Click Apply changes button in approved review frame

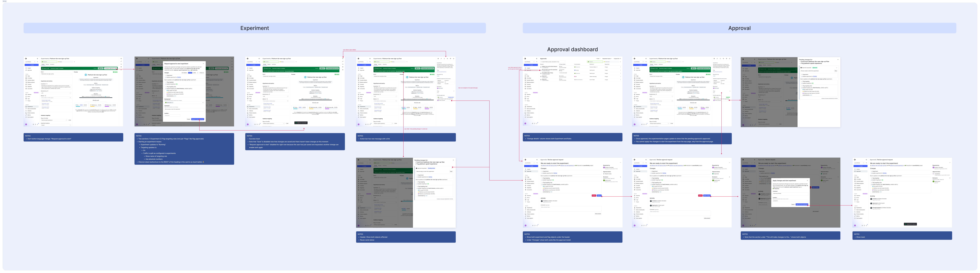(707, 196)
